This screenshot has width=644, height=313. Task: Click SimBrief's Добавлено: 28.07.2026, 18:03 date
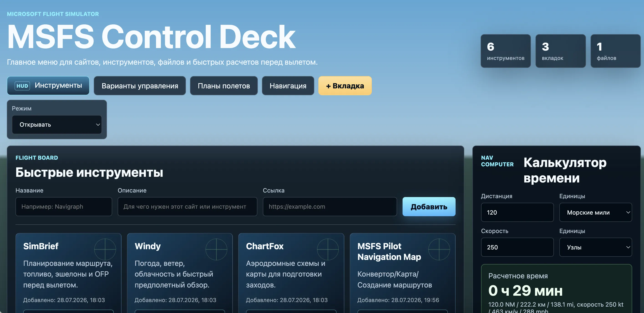pos(64,300)
